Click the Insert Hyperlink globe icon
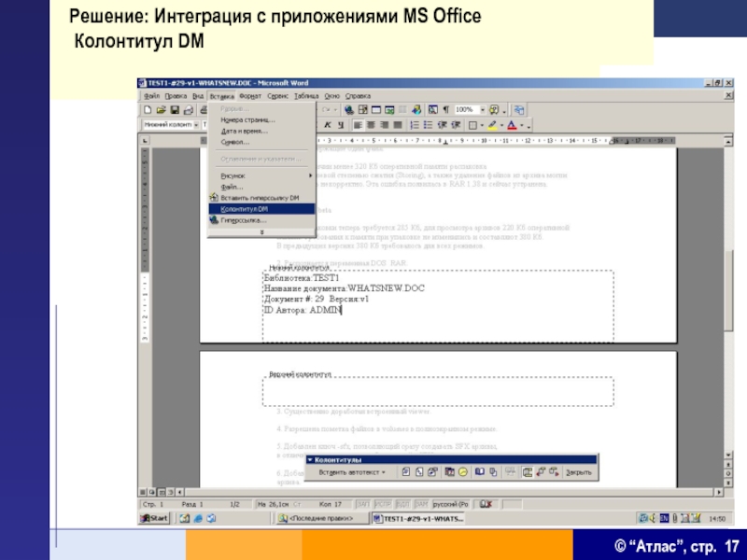The height and width of the screenshot is (560, 747). pos(349,110)
